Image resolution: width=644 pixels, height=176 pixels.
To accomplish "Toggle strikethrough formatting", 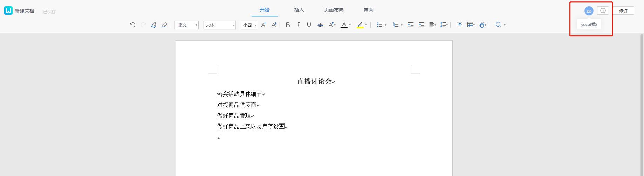I will click(320, 25).
